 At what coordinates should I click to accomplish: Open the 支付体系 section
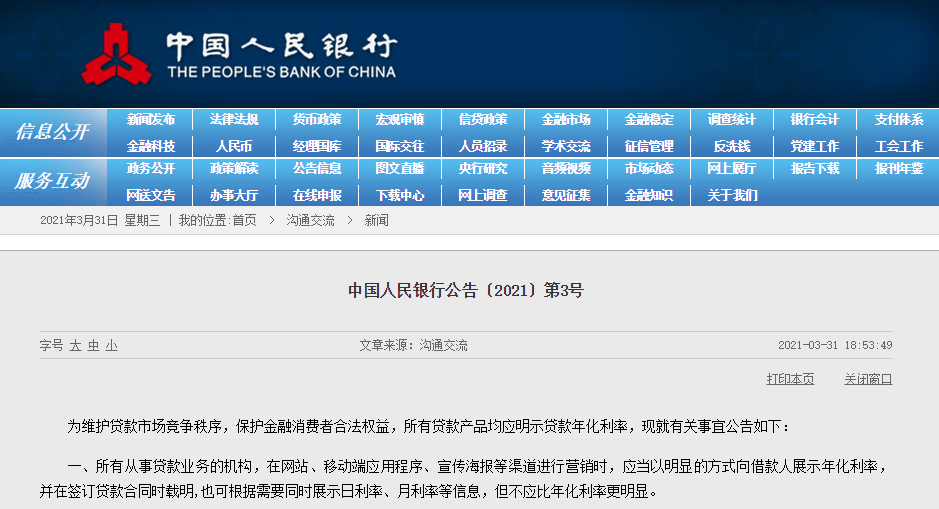[898, 120]
